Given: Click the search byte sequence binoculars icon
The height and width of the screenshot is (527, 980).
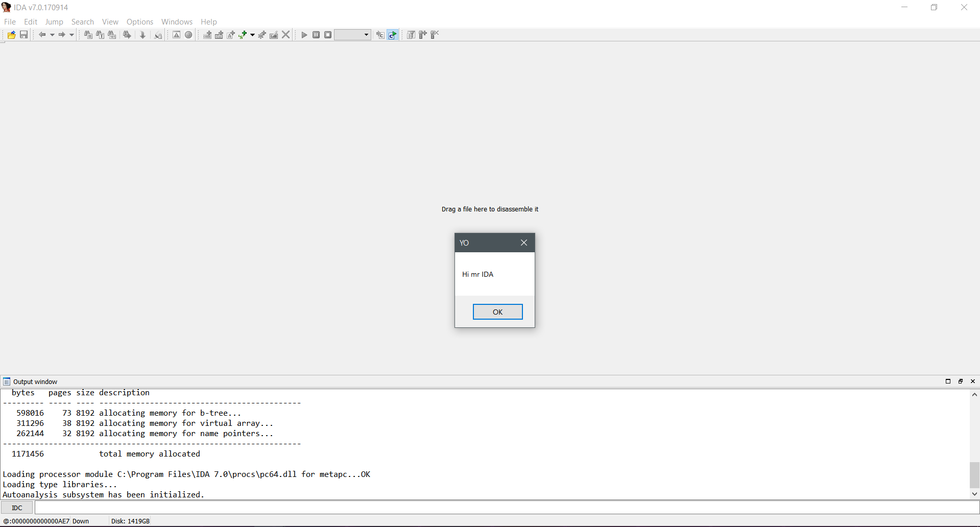Looking at the screenshot, I should tap(112, 35).
